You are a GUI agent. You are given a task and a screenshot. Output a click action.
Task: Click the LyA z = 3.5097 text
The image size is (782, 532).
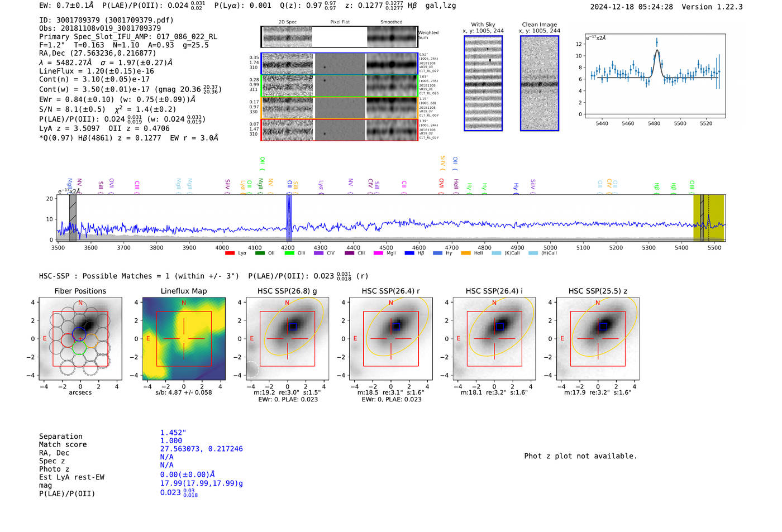68,128
